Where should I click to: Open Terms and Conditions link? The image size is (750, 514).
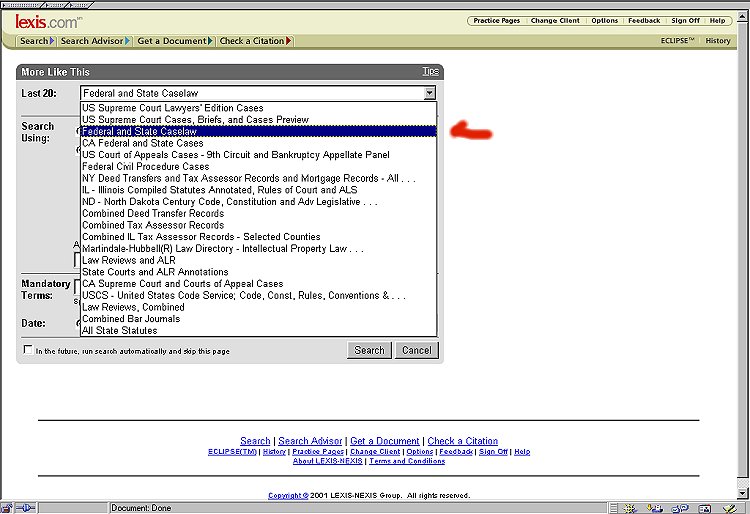[x=407, y=461]
